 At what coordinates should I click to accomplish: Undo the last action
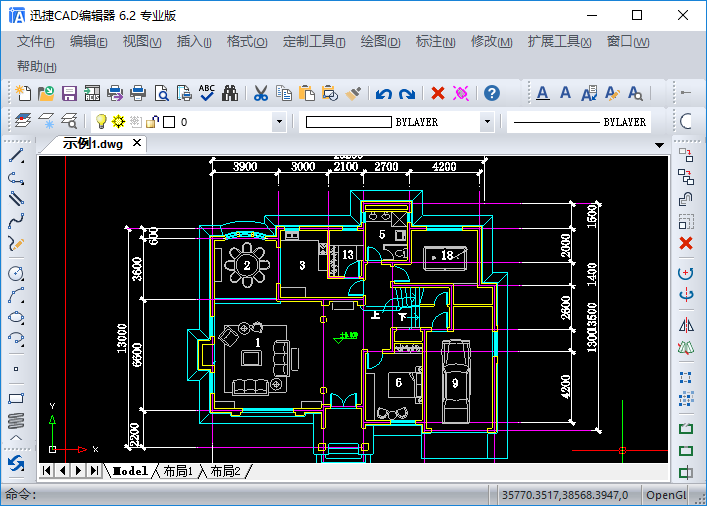tap(384, 94)
